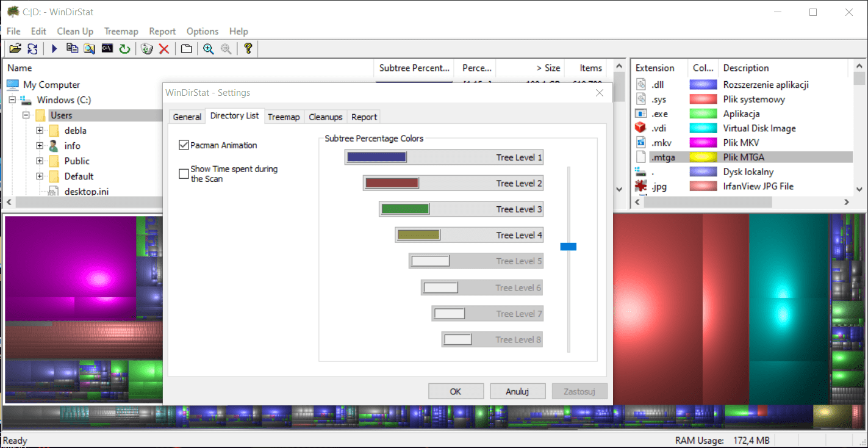Click the vertical tree level slider handle
868x448 pixels.
tap(569, 247)
